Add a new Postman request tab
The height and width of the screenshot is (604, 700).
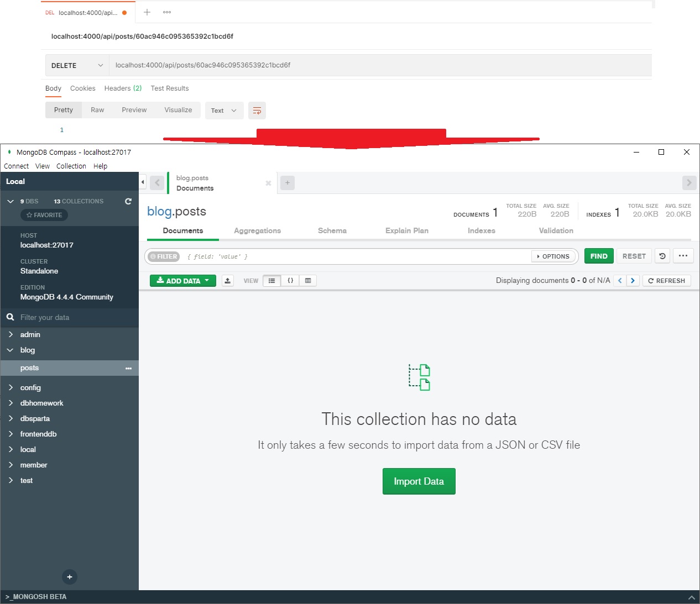[x=147, y=12]
